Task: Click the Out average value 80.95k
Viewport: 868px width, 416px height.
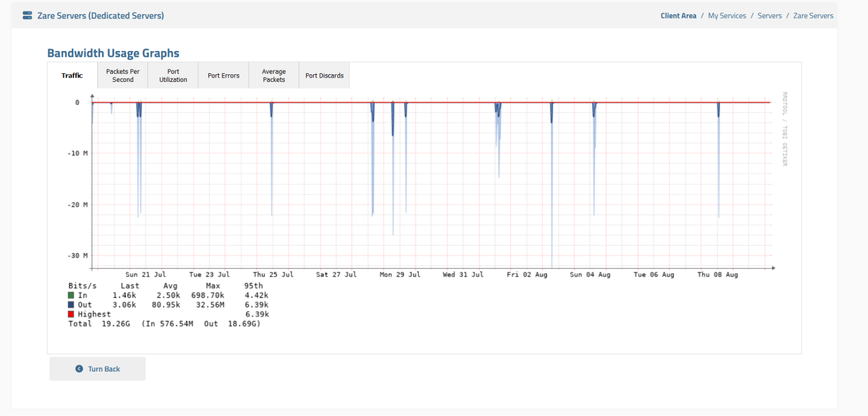Action: pos(166,305)
